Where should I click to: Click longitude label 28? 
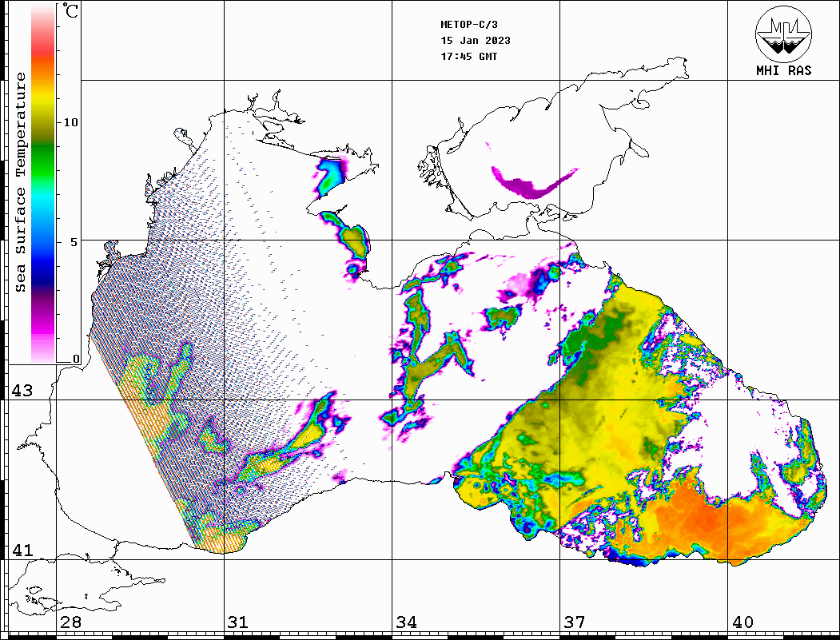click(70, 622)
